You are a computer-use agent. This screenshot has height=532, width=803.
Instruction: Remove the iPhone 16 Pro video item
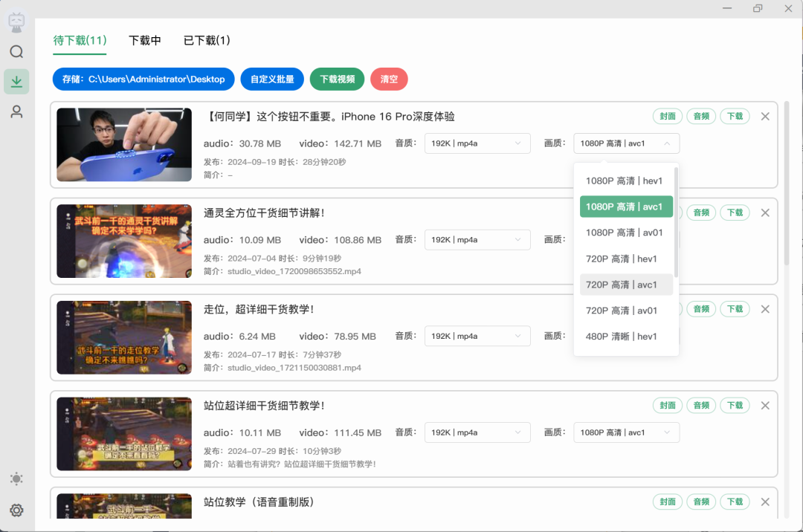click(765, 117)
